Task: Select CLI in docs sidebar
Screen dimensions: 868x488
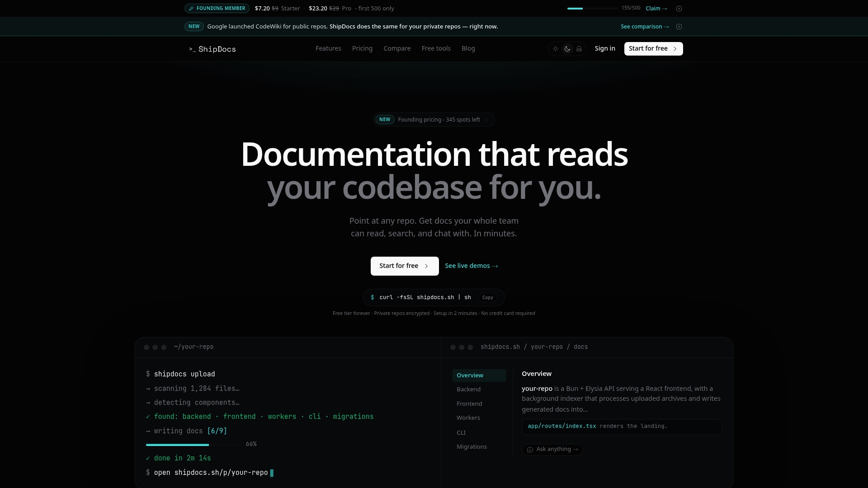Action: (x=461, y=433)
